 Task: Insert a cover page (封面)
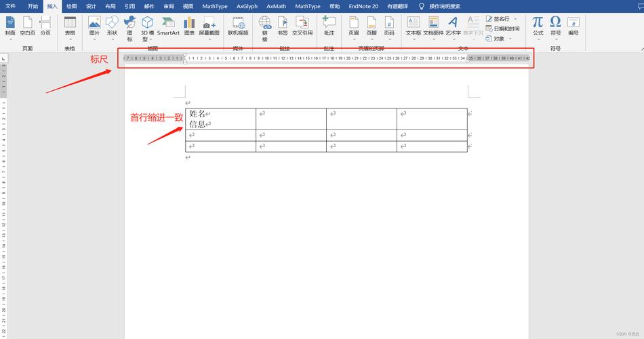pos(10,26)
